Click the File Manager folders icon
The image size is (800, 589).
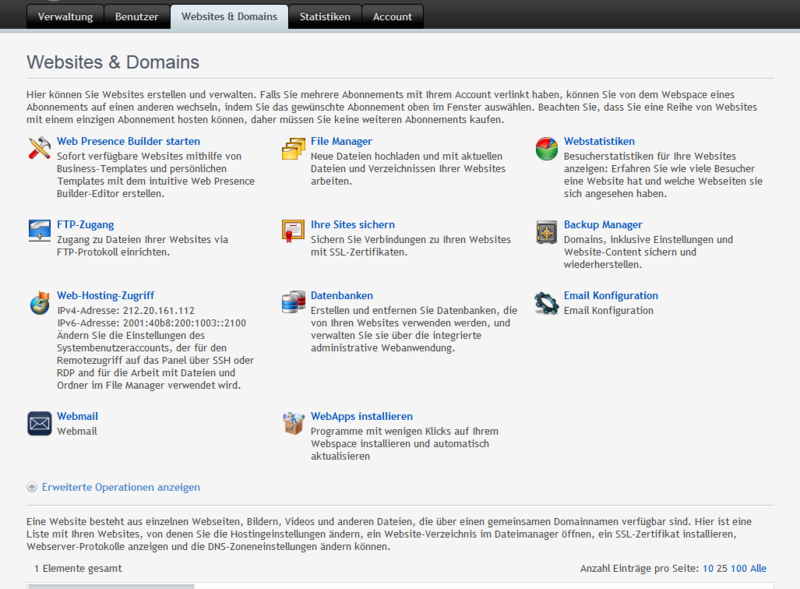coord(293,149)
